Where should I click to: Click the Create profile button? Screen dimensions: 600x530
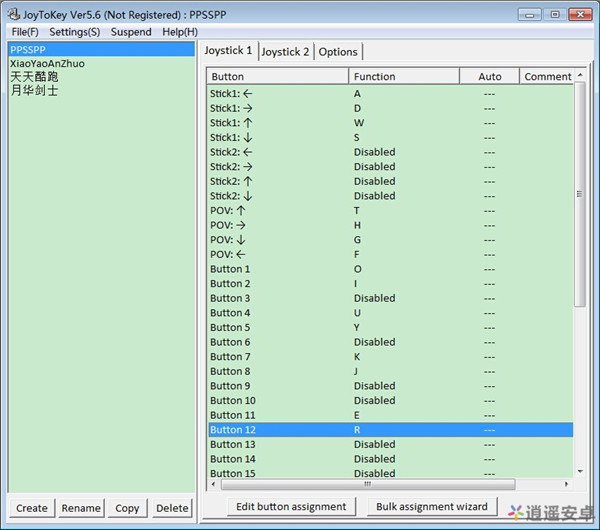coord(32,508)
